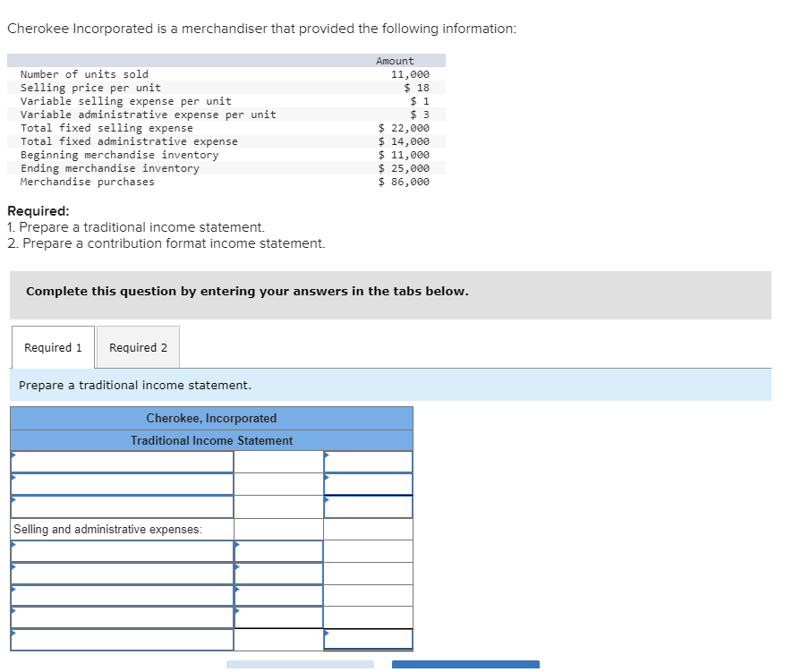The width and height of the screenshot is (793, 672).
Task: Click 'Ending merchandise inventory' row
Action: 226,168
